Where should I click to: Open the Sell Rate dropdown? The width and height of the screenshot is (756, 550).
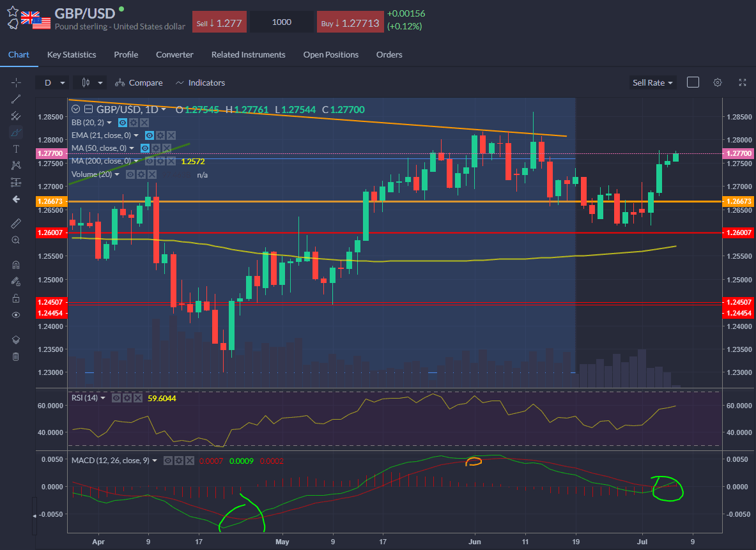[652, 82]
